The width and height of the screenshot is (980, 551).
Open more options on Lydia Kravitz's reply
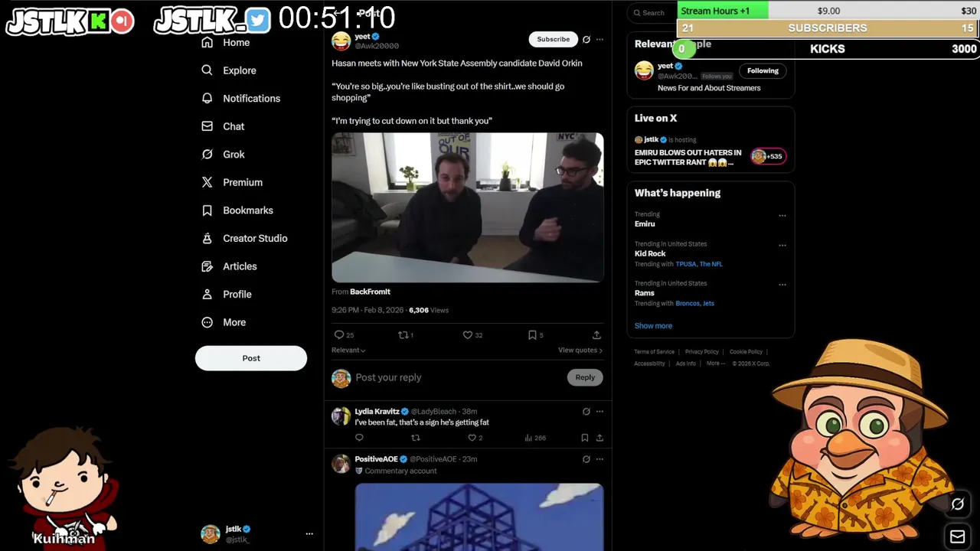click(x=599, y=412)
